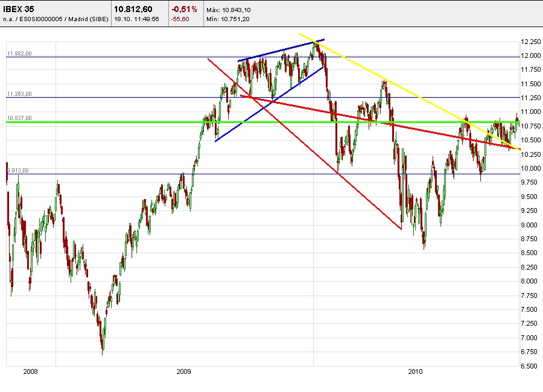Viewport: 543px width, 392px height.
Task: Click the 2008 label on time axis
Action: coord(31,371)
